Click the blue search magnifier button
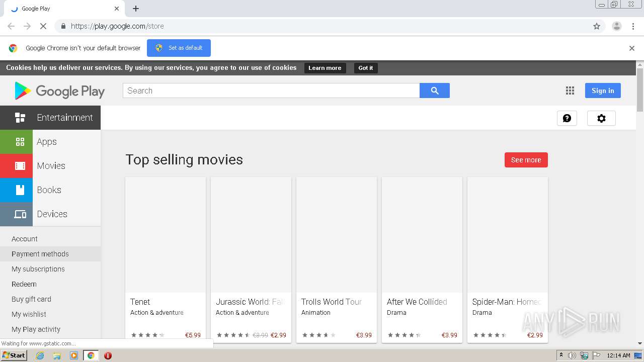Image resolution: width=644 pixels, height=362 pixels. 434,90
